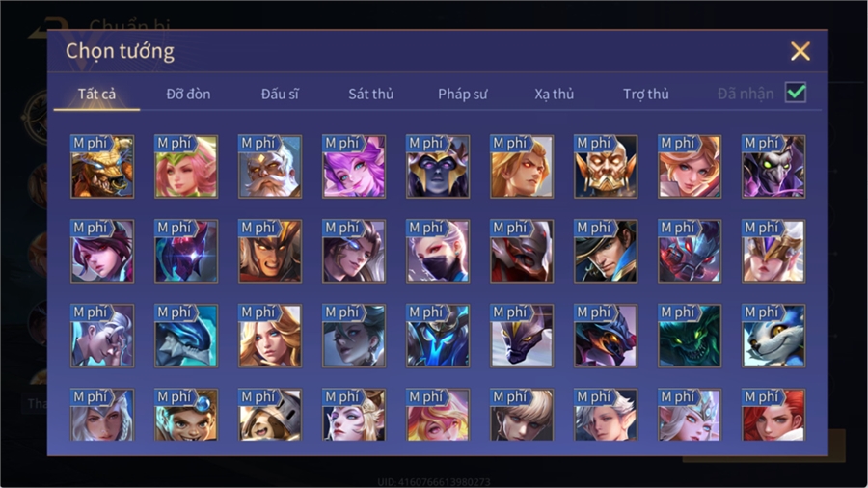Pick the hero wearing a dark hat

tap(606, 251)
